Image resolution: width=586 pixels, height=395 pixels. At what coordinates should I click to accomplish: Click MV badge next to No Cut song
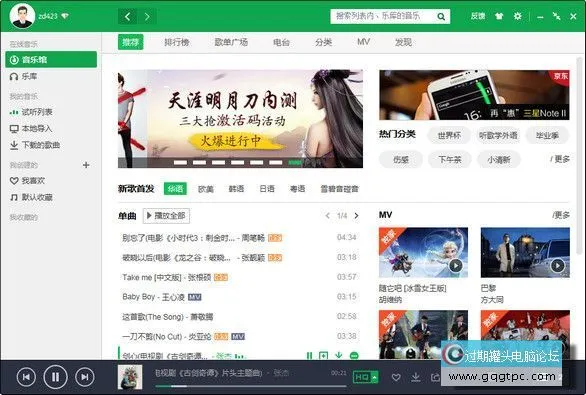click(x=238, y=337)
